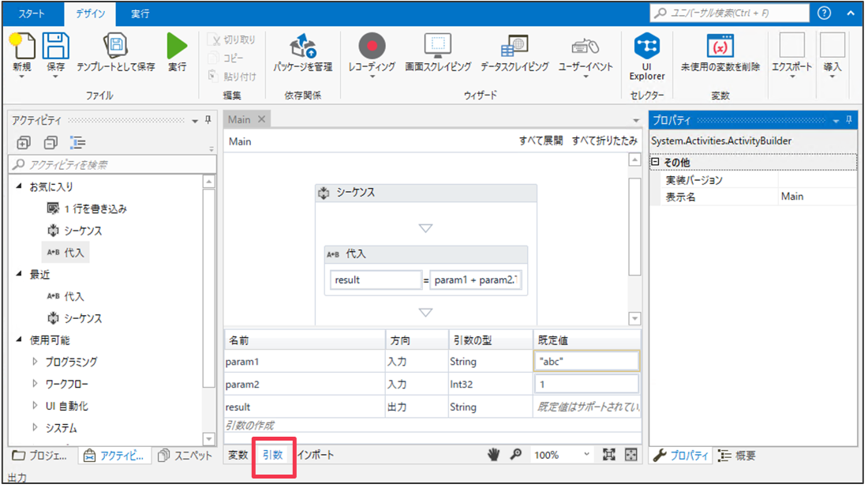The image size is (868, 488).
Task: Switch to the 変数 panel
Action: 237,454
